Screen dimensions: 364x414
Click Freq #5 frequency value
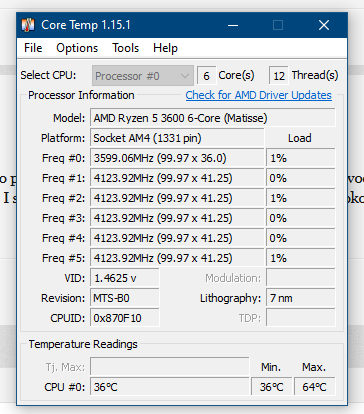(177, 258)
